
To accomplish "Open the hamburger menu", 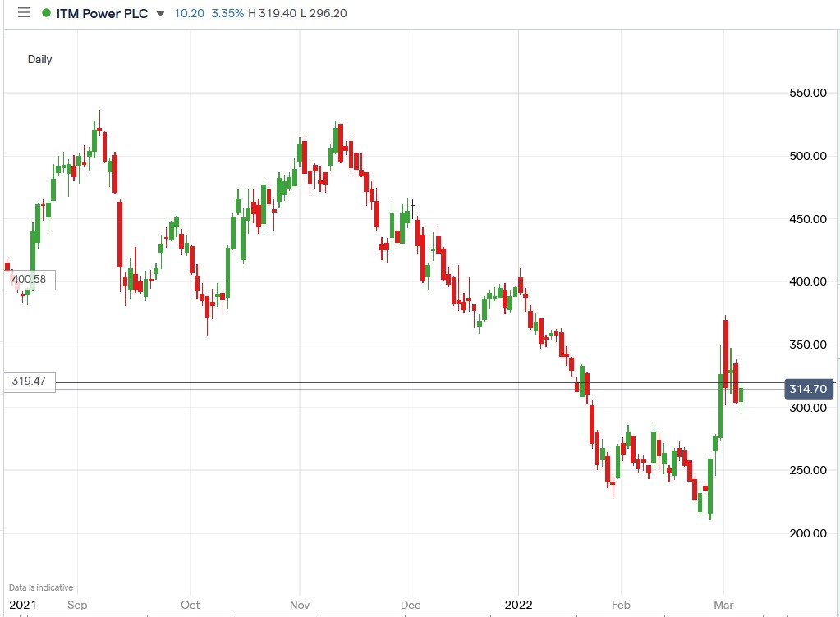I will click(x=24, y=13).
